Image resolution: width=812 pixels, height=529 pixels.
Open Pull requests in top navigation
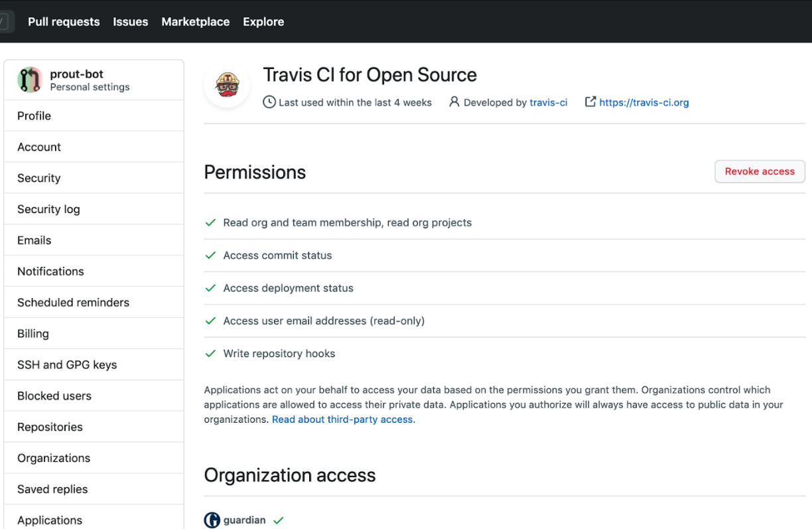click(x=64, y=22)
